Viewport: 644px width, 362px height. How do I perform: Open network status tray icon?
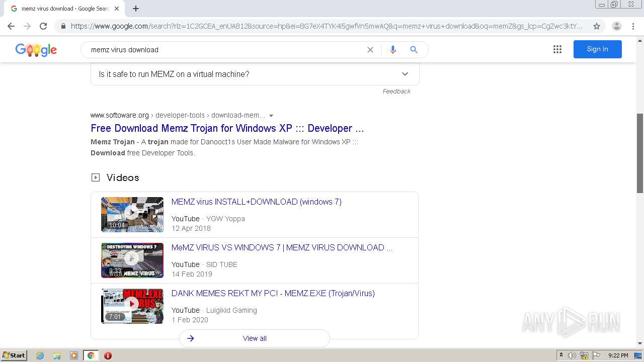584,355
